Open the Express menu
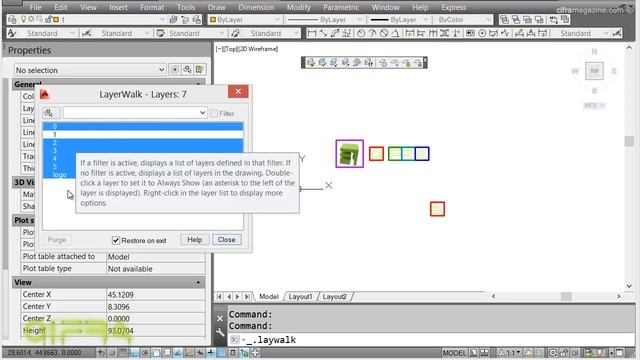Screen dimensions: 640x360 click(x=453, y=7)
